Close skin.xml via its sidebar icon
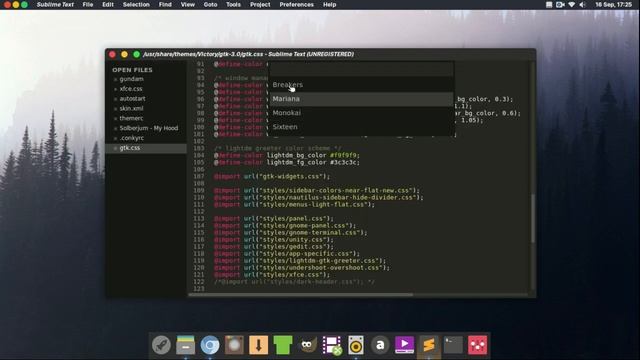 pyautogui.click(x=116, y=109)
